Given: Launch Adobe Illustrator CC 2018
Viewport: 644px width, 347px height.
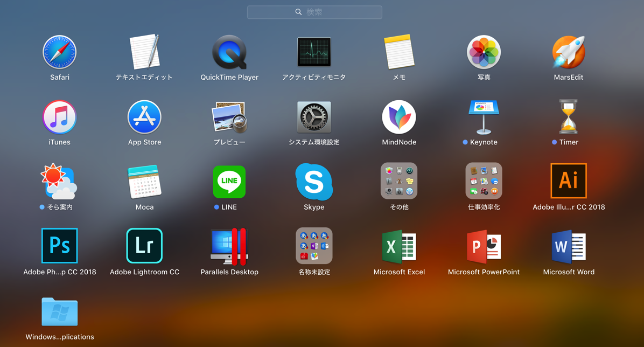Looking at the screenshot, I should (569, 181).
